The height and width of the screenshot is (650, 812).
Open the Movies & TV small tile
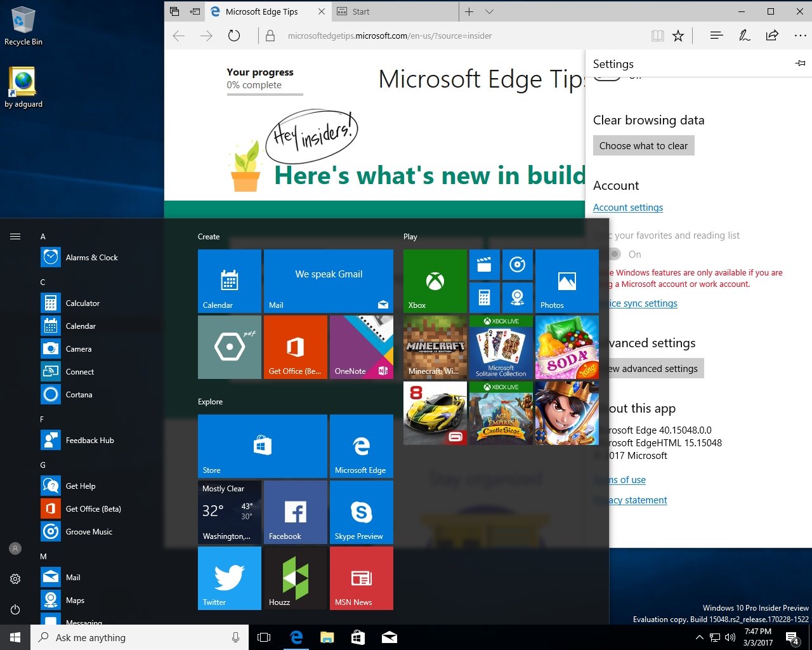[x=485, y=265]
